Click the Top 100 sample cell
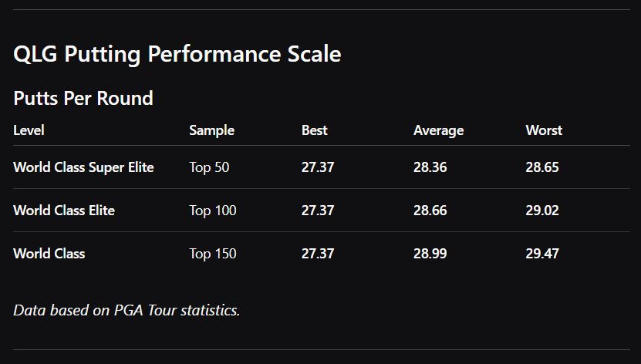The image size is (641, 364). pos(213,211)
